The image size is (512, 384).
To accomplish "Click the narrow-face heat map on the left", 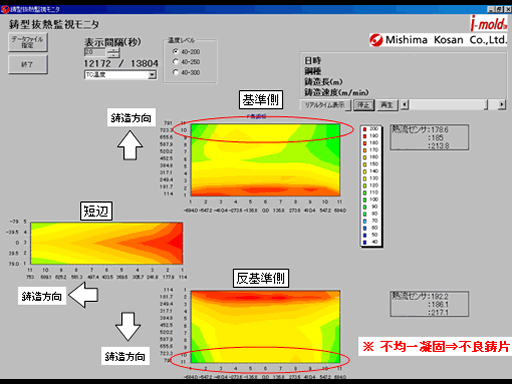I will (107, 243).
